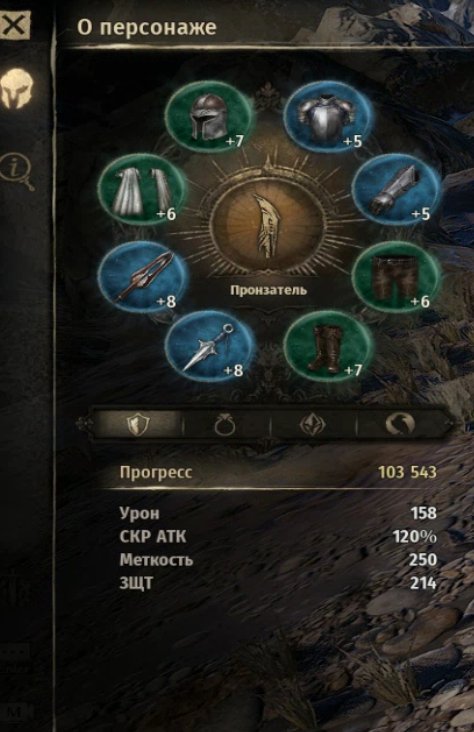474x732 pixels.
Task: Click the Прогресс 103 543 row
Action: tap(278, 472)
